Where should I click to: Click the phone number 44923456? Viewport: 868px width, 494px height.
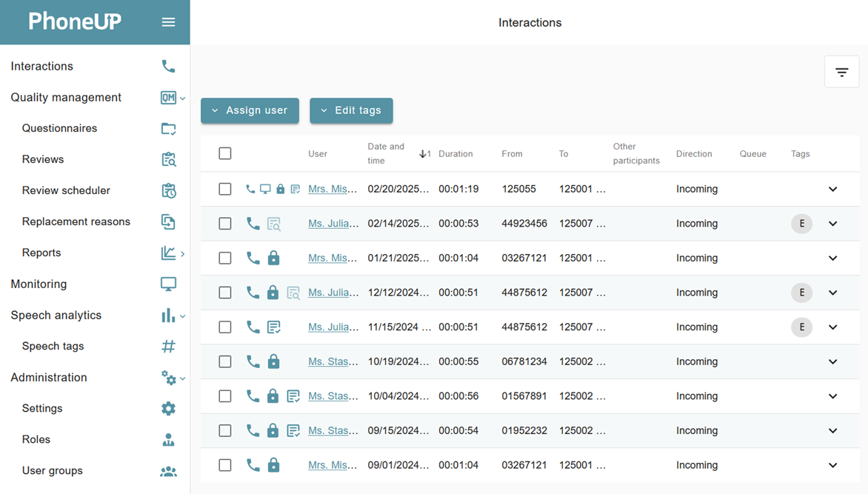524,224
